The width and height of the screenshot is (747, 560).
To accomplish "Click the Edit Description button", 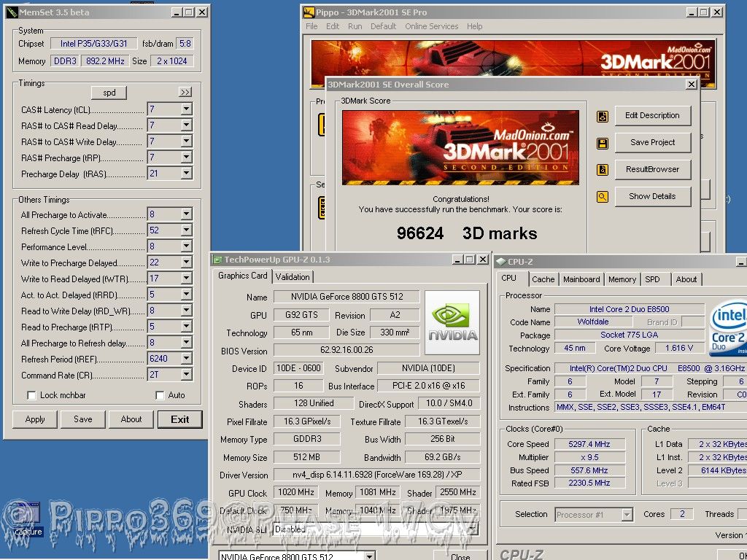I will tap(653, 116).
